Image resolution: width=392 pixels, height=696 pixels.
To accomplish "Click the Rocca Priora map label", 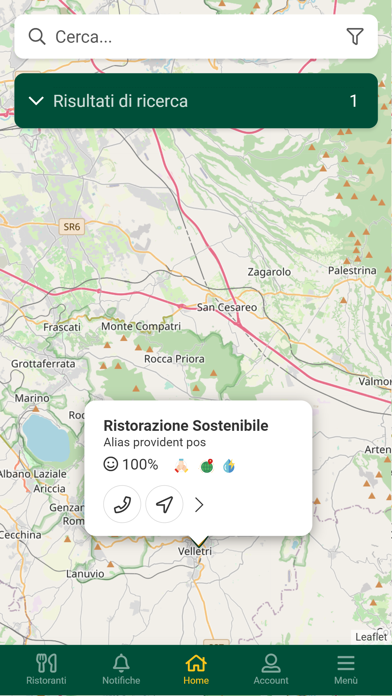I will [174, 359].
